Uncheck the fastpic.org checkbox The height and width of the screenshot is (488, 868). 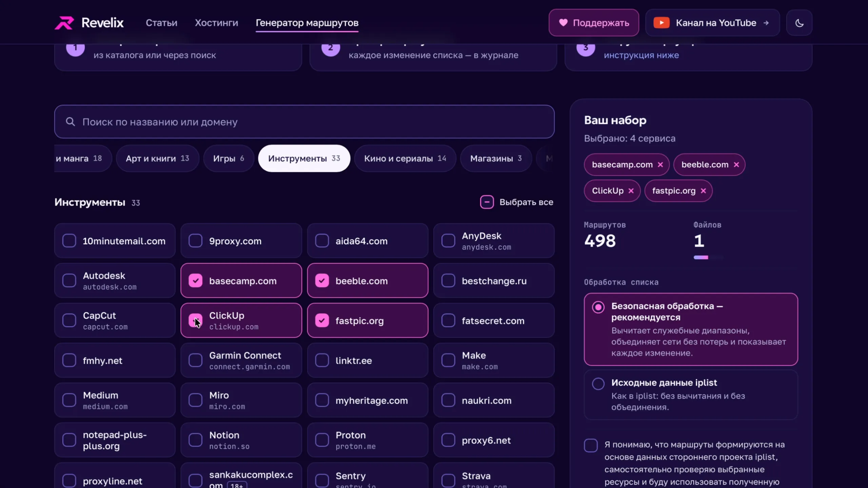pos(322,320)
